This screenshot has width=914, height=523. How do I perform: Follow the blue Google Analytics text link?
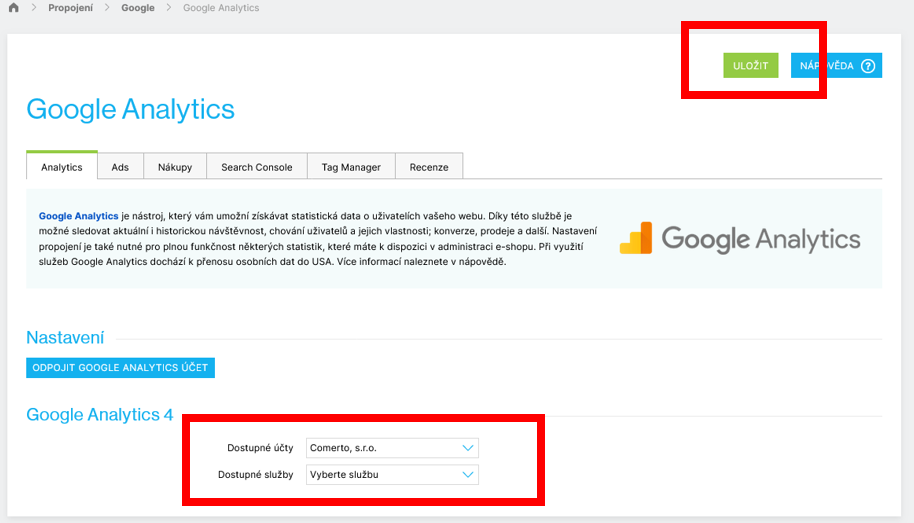click(x=78, y=216)
